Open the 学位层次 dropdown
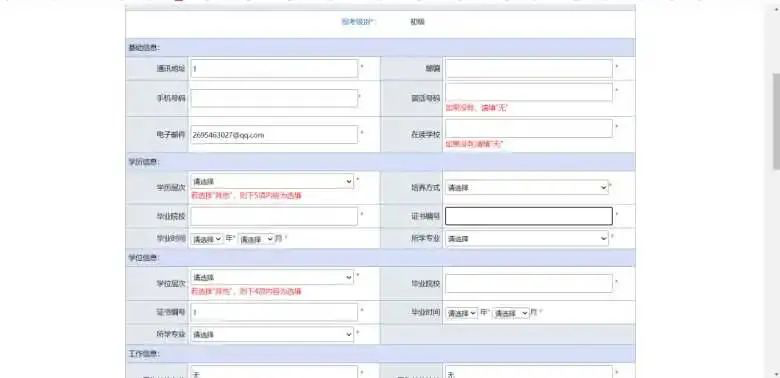 [x=272, y=278]
